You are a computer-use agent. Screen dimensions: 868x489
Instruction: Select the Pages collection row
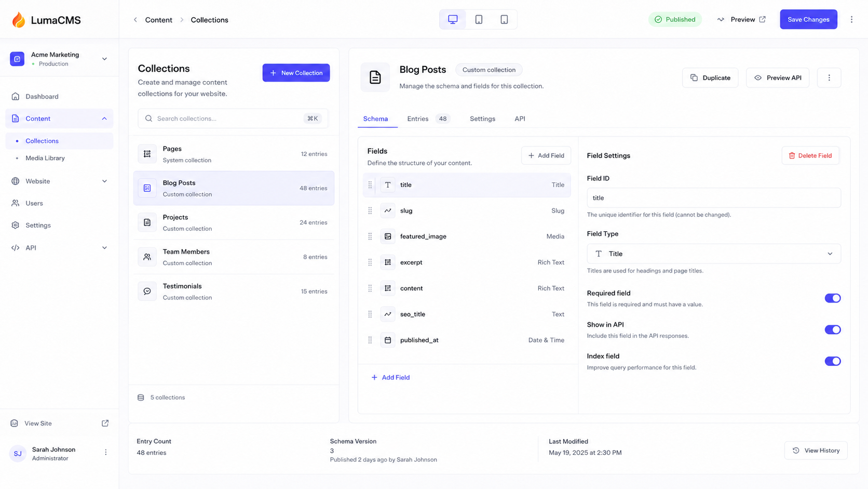tap(234, 154)
